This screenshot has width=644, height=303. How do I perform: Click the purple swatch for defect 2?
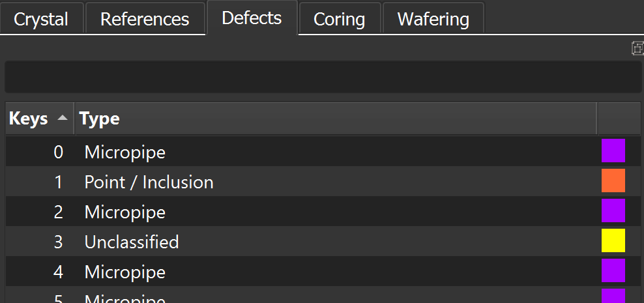pyautogui.click(x=613, y=210)
